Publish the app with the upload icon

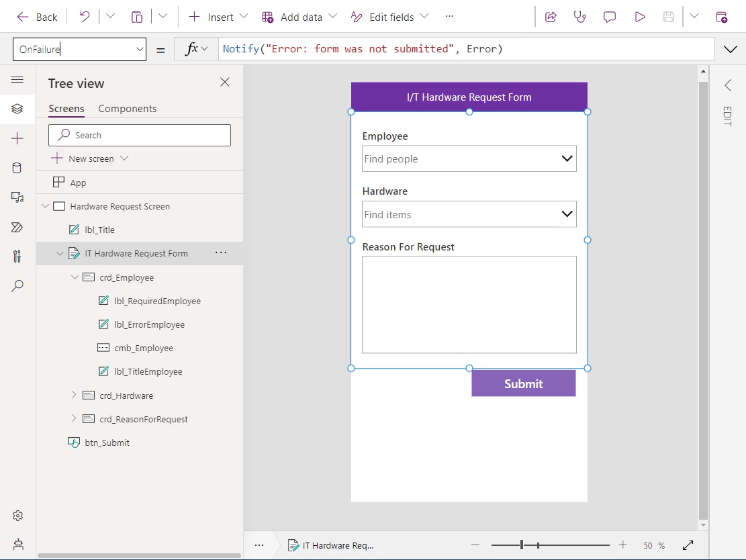[x=722, y=17]
